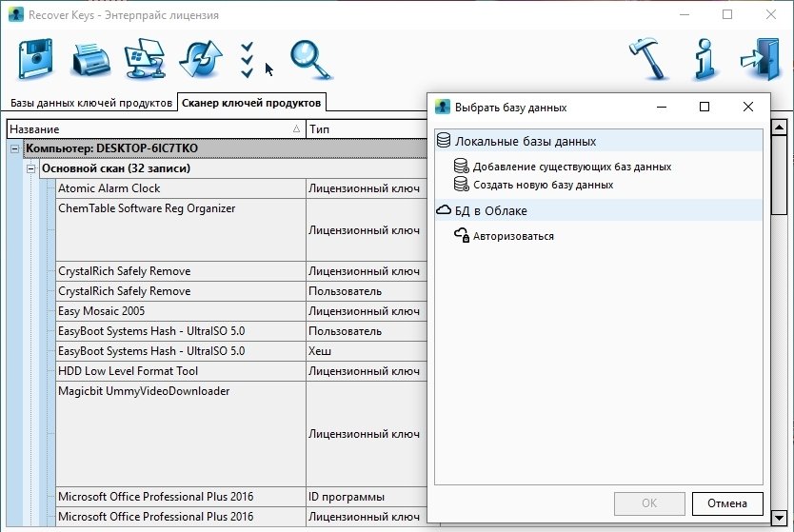Select the БД в Облаке section header
This screenshot has width=794, height=532.
599,210
